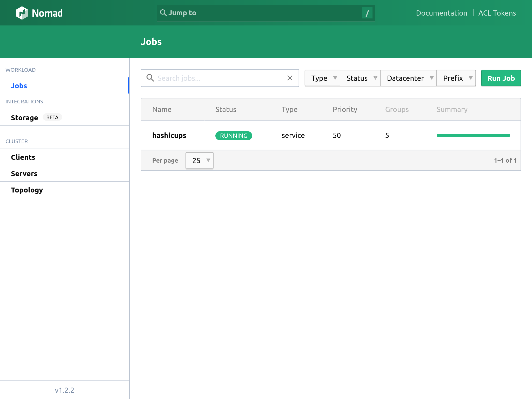Click the Nomad brand text
The width and height of the screenshot is (532, 399).
pos(47,13)
